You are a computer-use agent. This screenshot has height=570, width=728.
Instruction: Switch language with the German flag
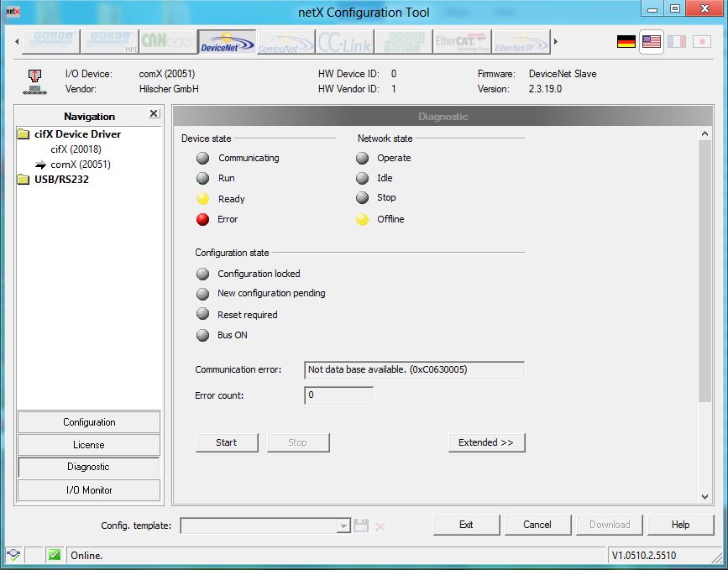click(x=626, y=41)
